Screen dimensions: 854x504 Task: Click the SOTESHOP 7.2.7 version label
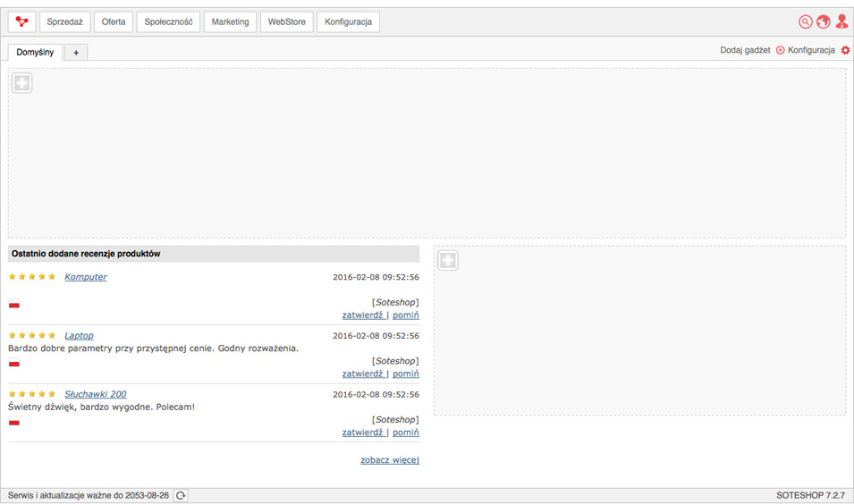point(810,495)
